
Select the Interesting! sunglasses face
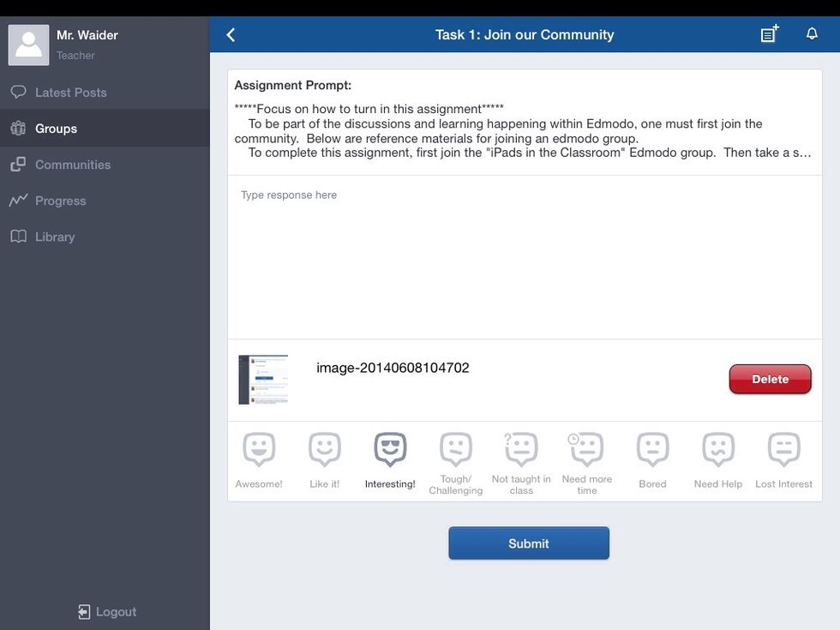click(x=390, y=450)
